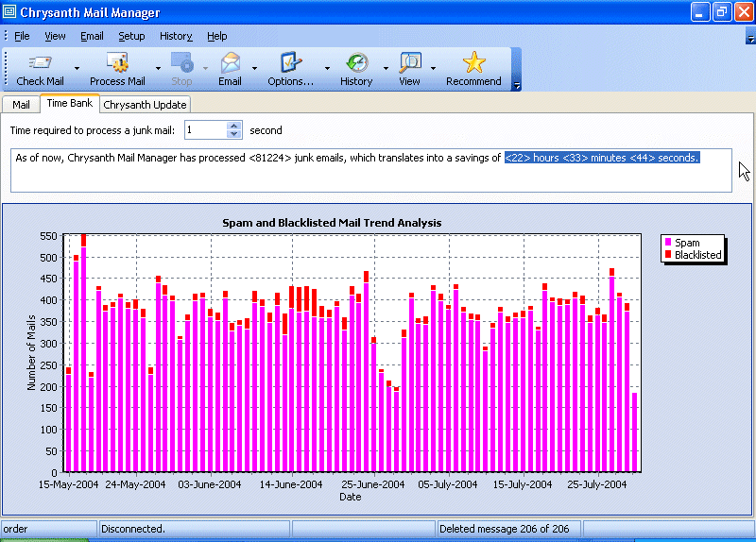Image resolution: width=756 pixels, height=542 pixels.
Task: Expand the Options dropdown arrow
Action: pos(327,69)
